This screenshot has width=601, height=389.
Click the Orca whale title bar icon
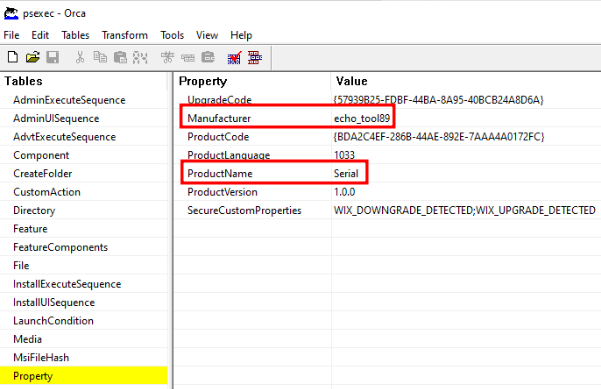(11, 13)
